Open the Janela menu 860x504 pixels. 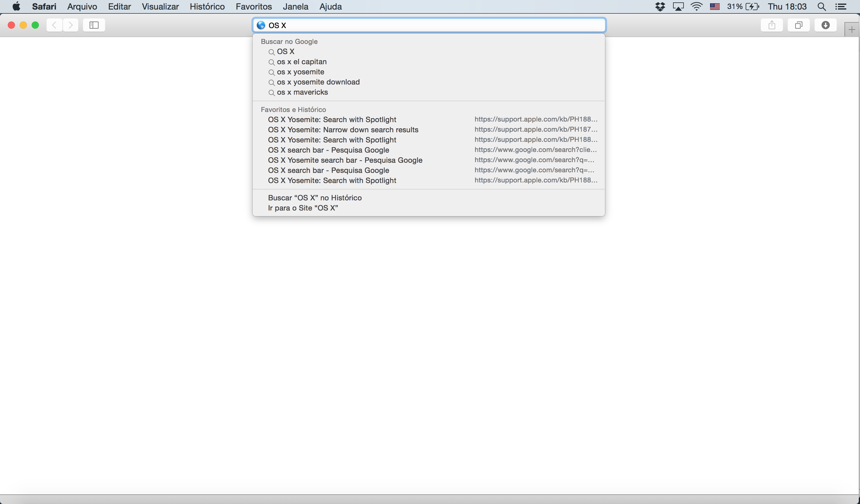296,7
